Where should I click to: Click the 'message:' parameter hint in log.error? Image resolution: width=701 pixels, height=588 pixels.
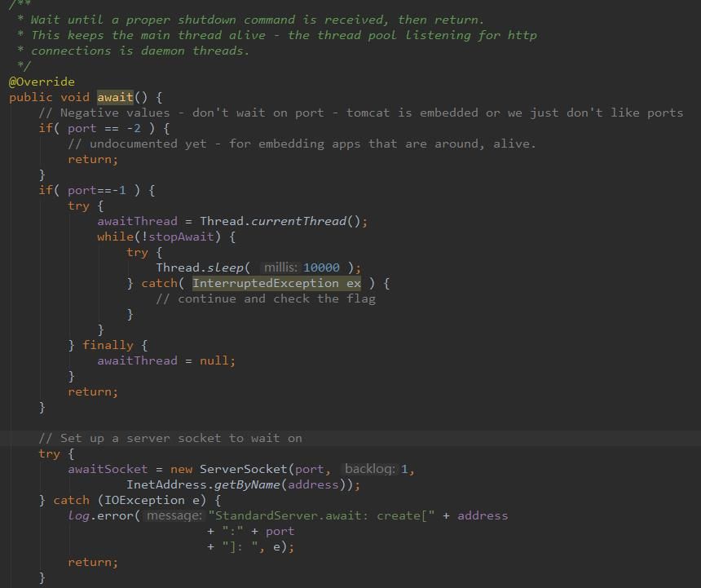click(174, 515)
